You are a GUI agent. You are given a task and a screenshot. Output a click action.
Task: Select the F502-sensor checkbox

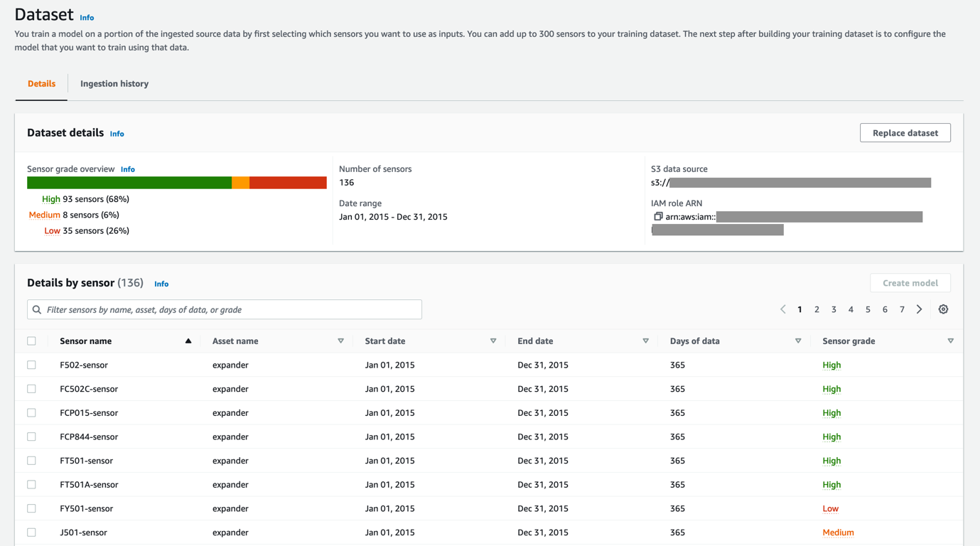[31, 365]
